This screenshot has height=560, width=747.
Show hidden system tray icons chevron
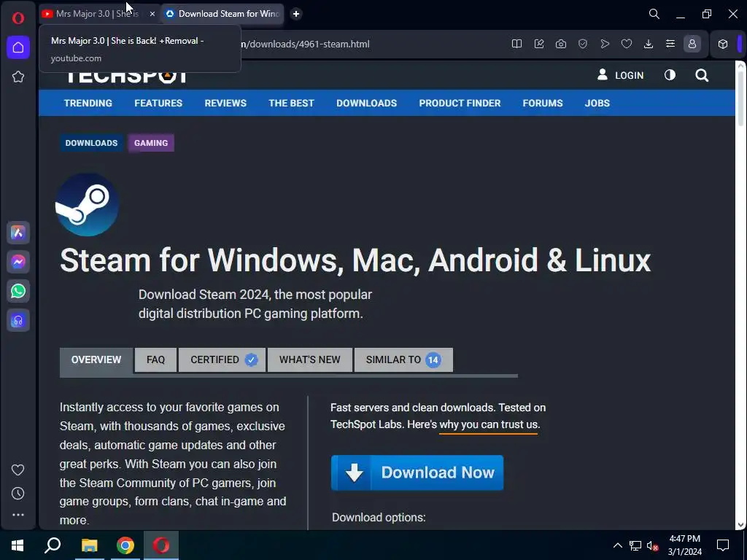click(617, 545)
